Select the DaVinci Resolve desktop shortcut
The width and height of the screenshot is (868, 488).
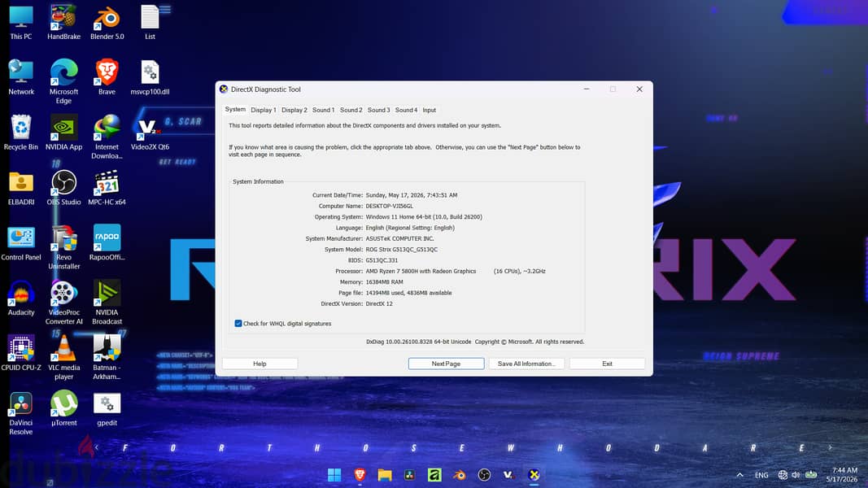(x=21, y=412)
